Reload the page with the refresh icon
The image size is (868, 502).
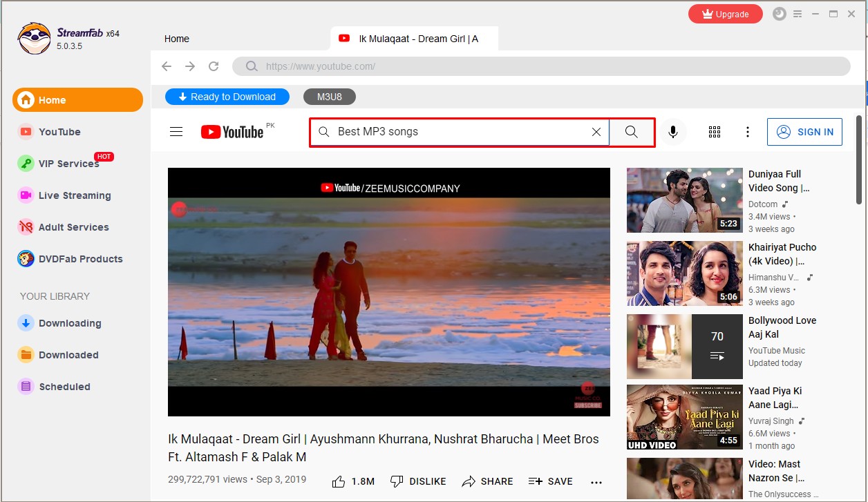click(214, 66)
